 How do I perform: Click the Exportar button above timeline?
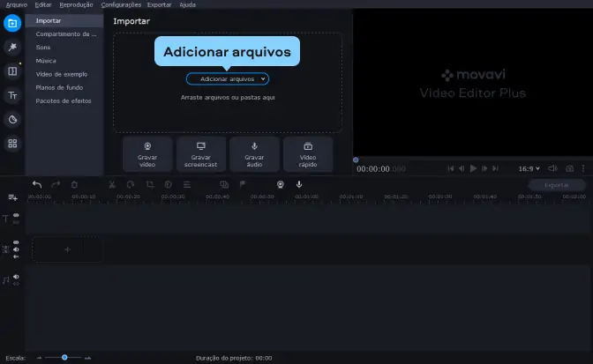tap(556, 185)
